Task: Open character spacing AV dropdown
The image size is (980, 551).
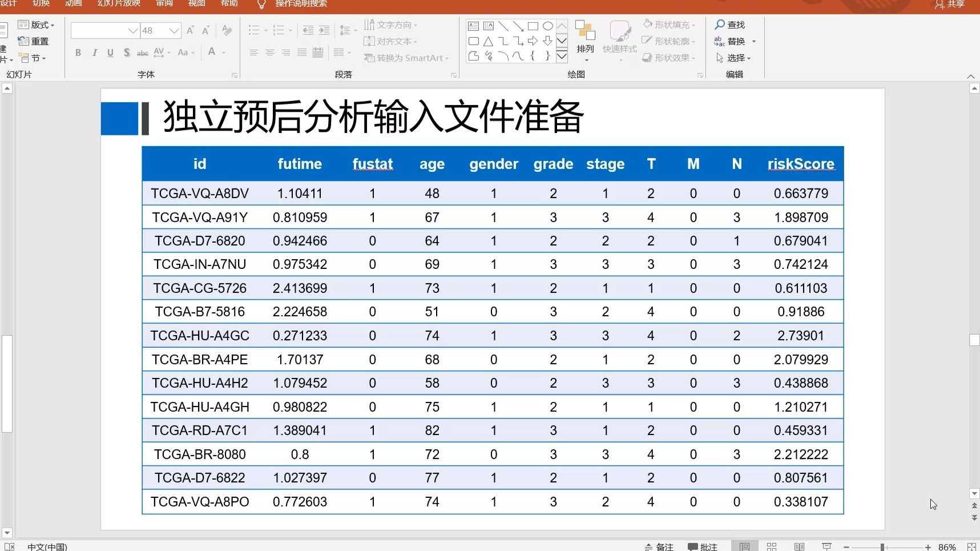Action: click(162, 53)
